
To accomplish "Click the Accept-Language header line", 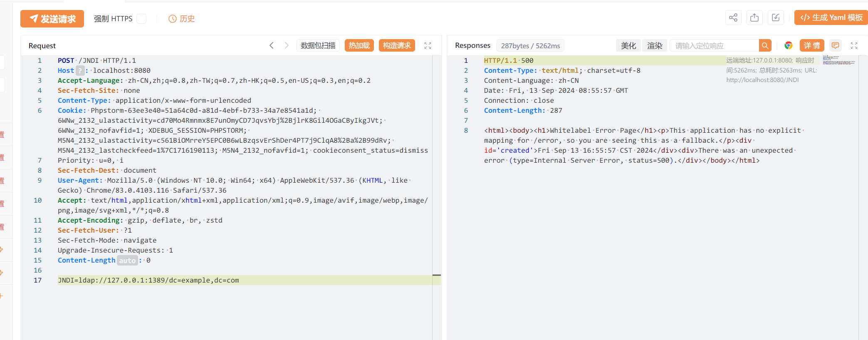I will coord(214,80).
